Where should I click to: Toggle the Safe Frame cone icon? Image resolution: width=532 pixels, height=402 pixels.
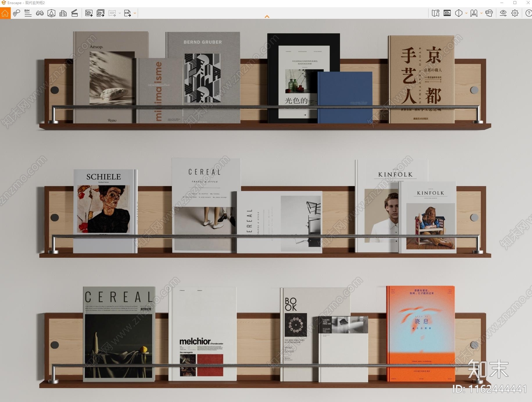click(x=52, y=13)
